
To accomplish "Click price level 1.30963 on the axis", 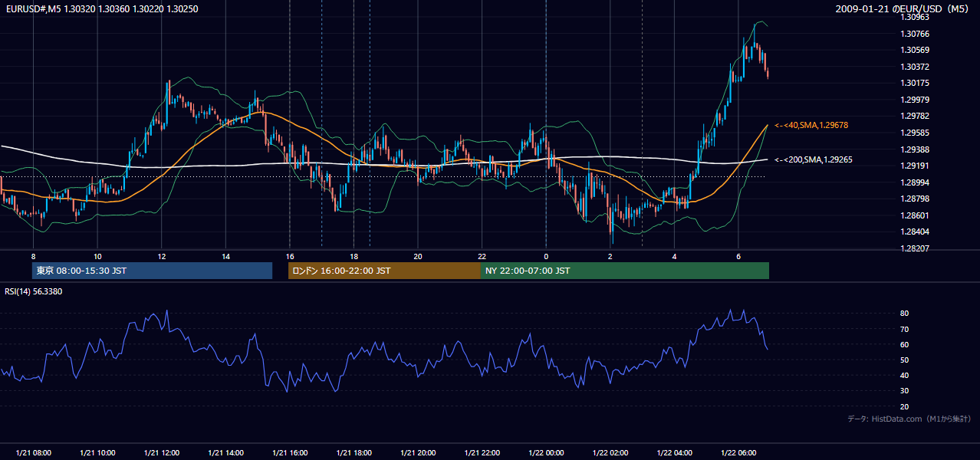I will click(915, 17).
